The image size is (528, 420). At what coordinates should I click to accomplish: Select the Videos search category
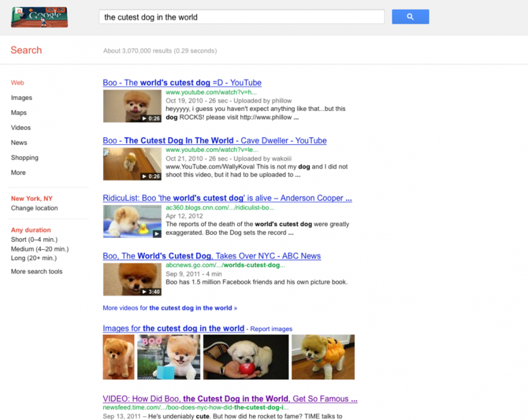[x=21, y=128]
